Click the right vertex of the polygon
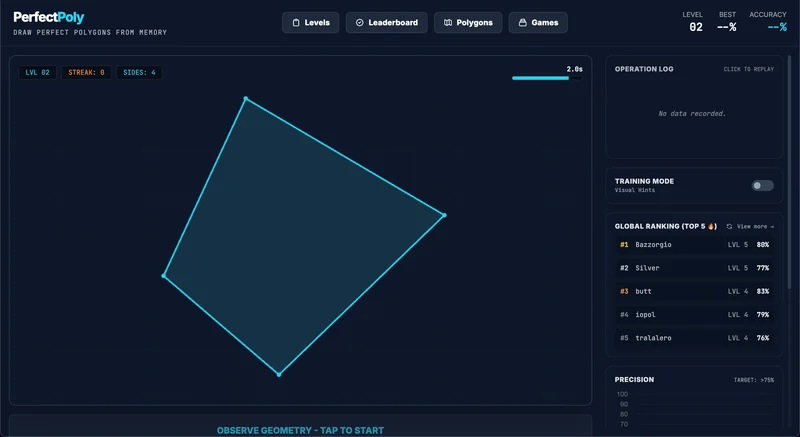Viewport: 800px width, 437px height. coord(444,215)
